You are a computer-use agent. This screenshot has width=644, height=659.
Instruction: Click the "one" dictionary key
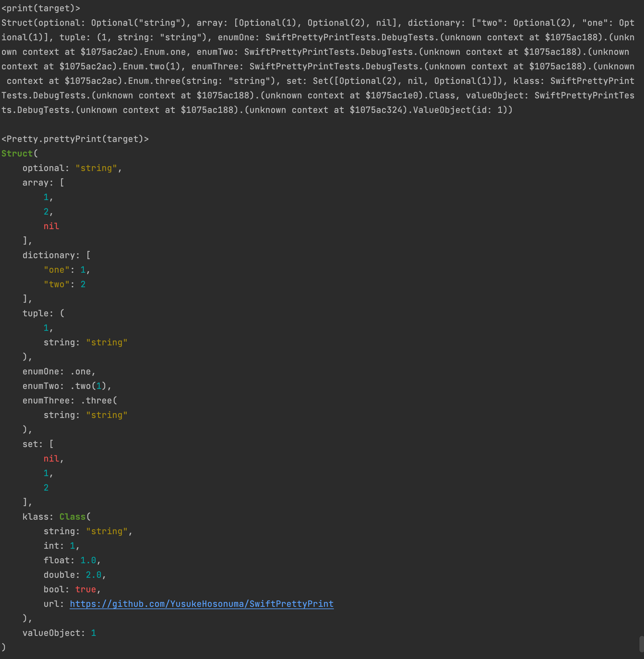tap(56, 270)
